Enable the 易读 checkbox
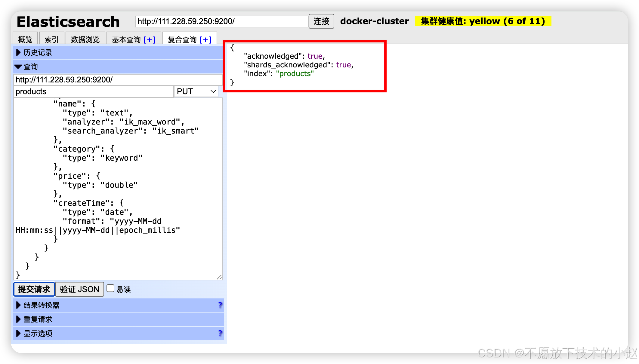This screenshot has height=364, width=639. tap(111, 288)
